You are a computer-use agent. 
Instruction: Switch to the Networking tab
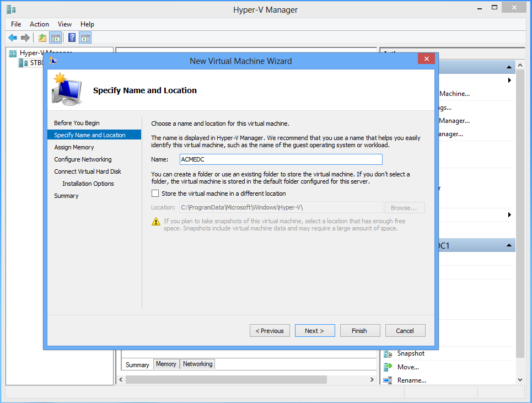[x=198, y=364]
